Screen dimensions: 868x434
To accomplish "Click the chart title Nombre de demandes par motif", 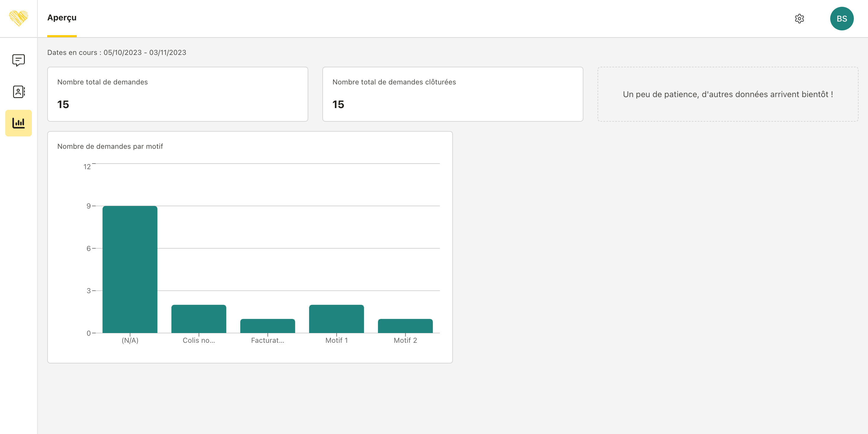I will point(110,146).
